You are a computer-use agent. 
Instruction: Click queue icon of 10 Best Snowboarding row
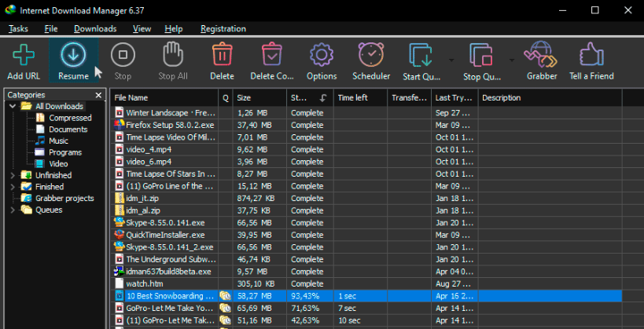[x=225, y=296]
